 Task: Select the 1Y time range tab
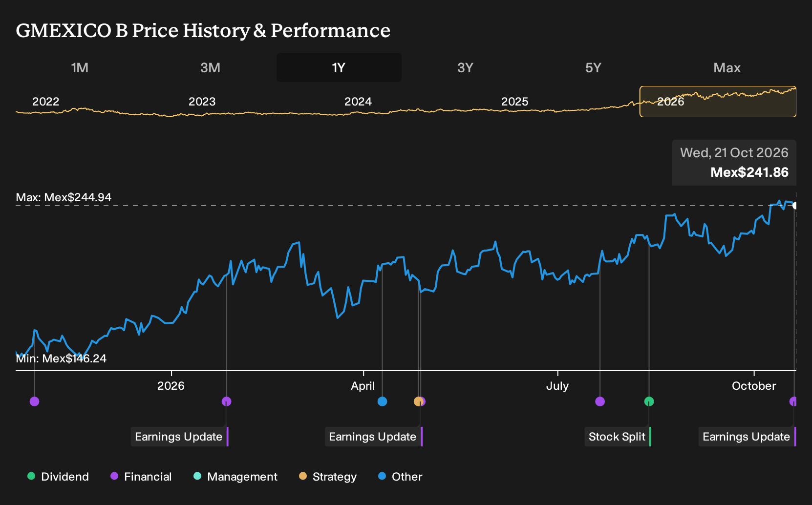pos(339,67)
